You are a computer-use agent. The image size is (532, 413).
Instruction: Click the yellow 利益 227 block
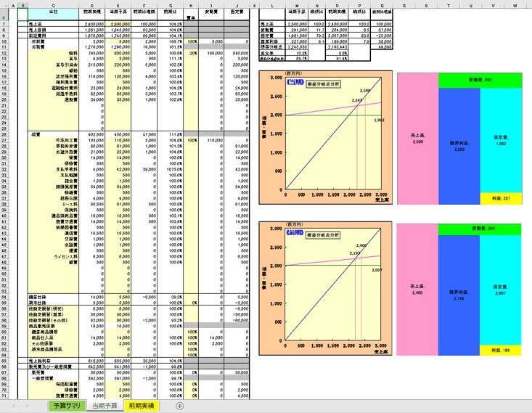pos(501,198)
